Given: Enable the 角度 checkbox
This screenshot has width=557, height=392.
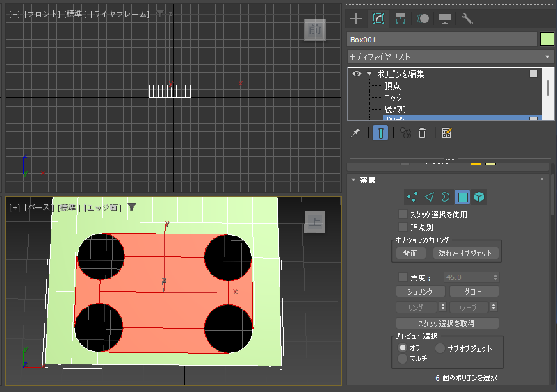Looking at the screenshot, I should 403,277.
